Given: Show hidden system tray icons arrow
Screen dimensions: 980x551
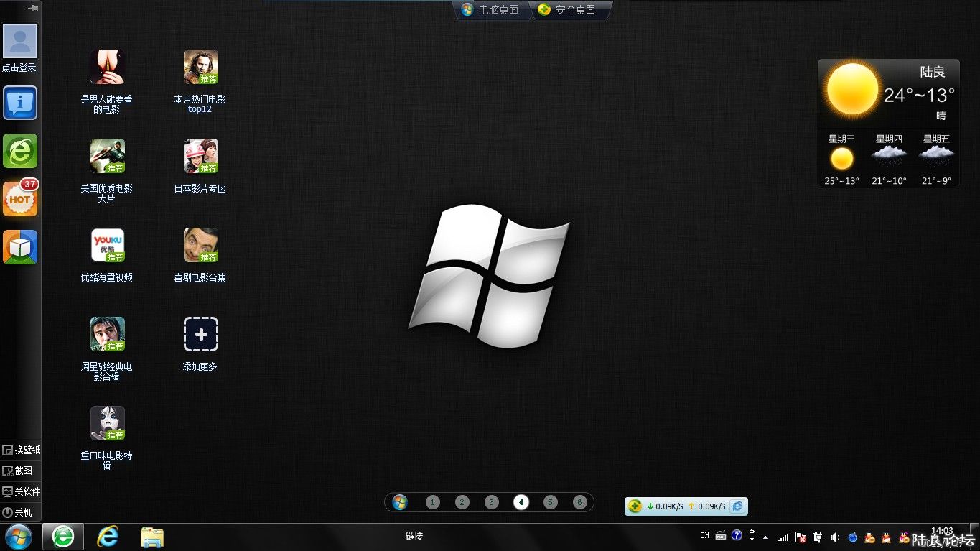Looking at the screenshot, I should tap(765, 537).
